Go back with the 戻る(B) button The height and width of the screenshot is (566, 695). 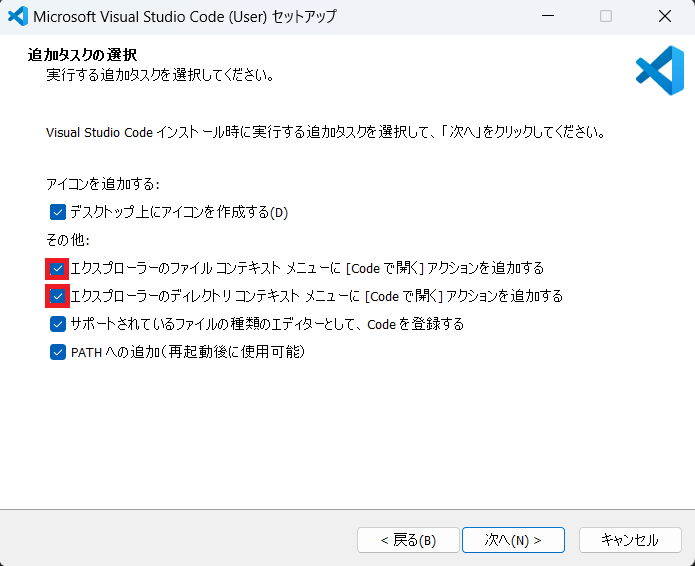[408, 540]
